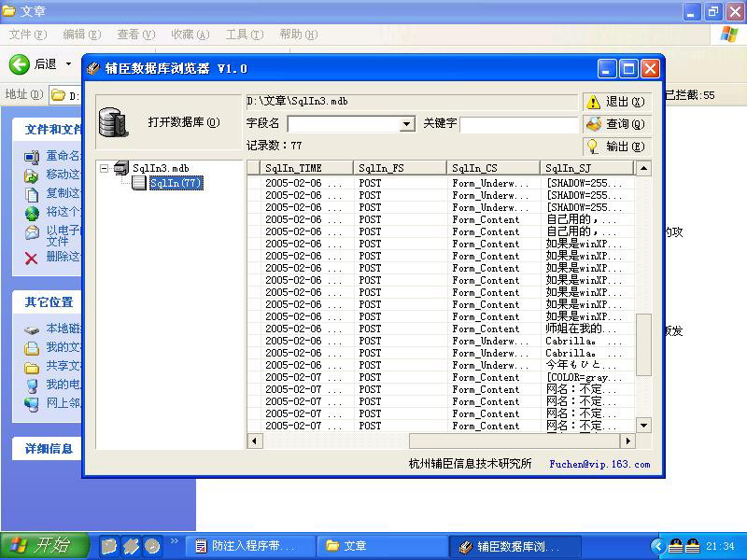Open 文件(F) menu in Explorer window
This screenshot has width=747, height=560.
click(x=28, y=35)
